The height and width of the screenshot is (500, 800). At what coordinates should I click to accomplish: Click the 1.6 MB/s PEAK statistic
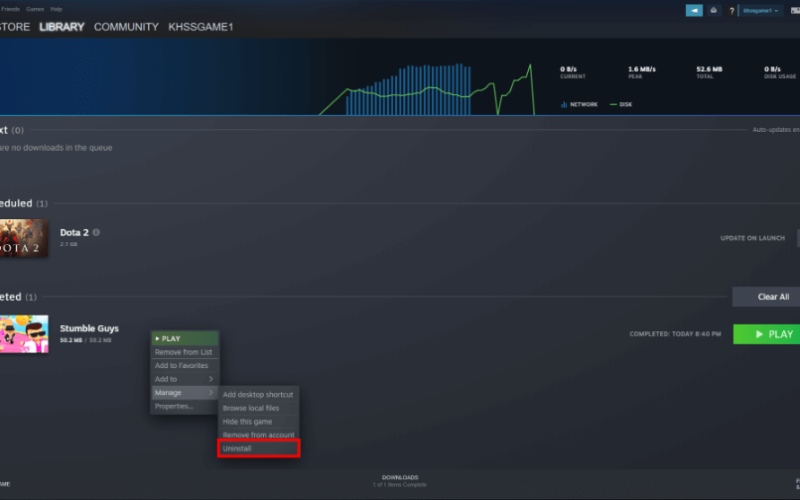(x=641, y=72)
